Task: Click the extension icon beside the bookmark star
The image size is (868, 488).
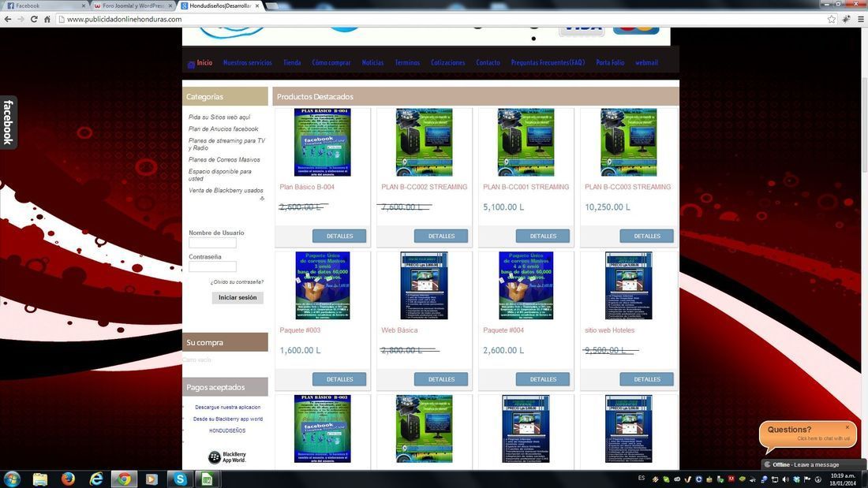Action: [x=847, y=19]
